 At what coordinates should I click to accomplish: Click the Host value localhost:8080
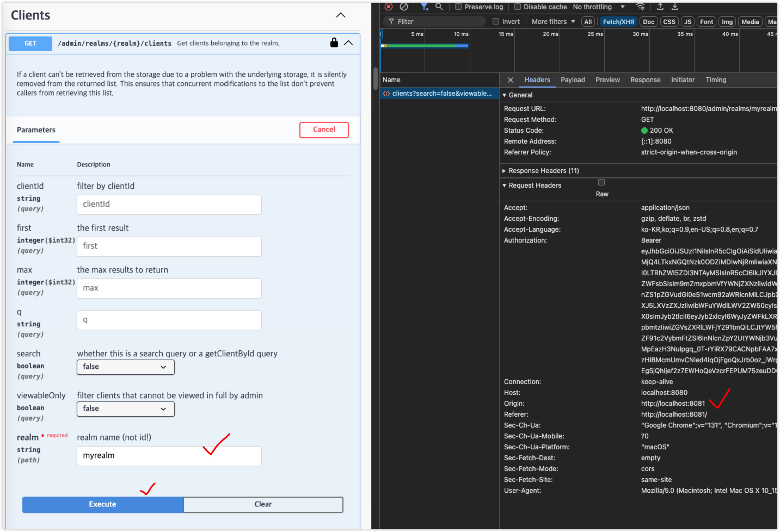coord(664,393)
